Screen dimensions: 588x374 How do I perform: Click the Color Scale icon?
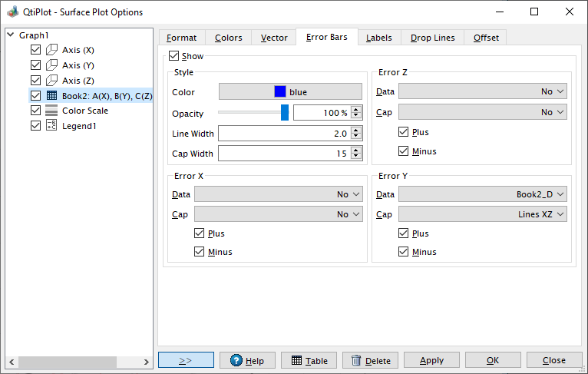(51, 111)
